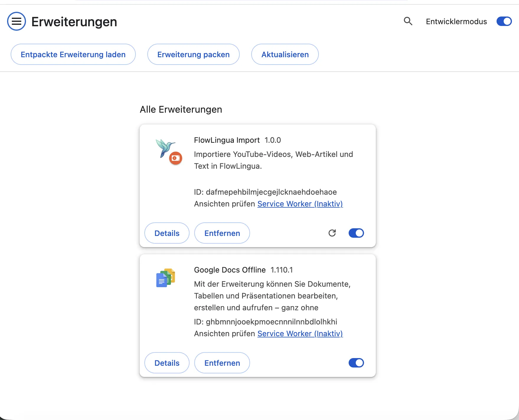519x420 pixels.
Task: Click the Entwicklermodus label
Action: [x=456, y=22]
